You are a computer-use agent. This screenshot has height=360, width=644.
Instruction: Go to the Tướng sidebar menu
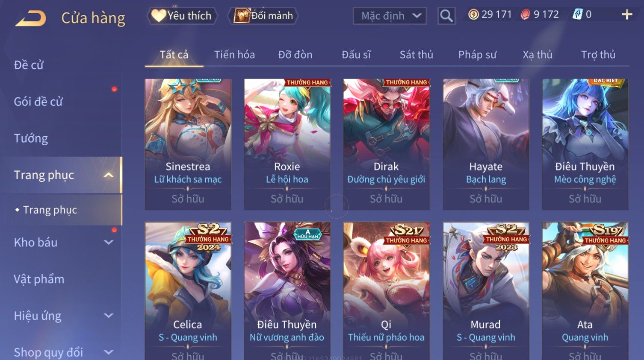tap(31, 138)
